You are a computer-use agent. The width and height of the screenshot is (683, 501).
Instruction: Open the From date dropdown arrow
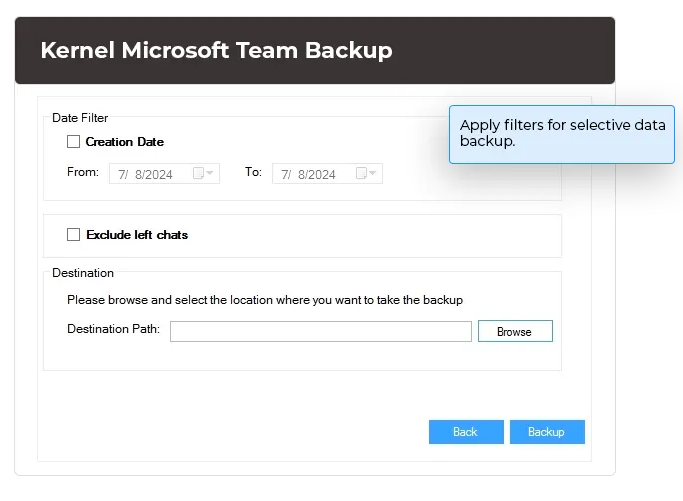(x=210, y=174)
